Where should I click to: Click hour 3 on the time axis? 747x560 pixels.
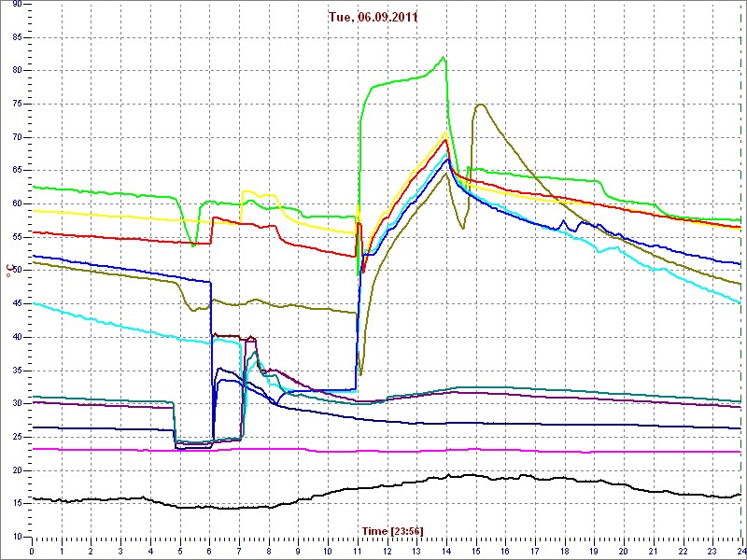pyautogui.click(x=120, y=552)
